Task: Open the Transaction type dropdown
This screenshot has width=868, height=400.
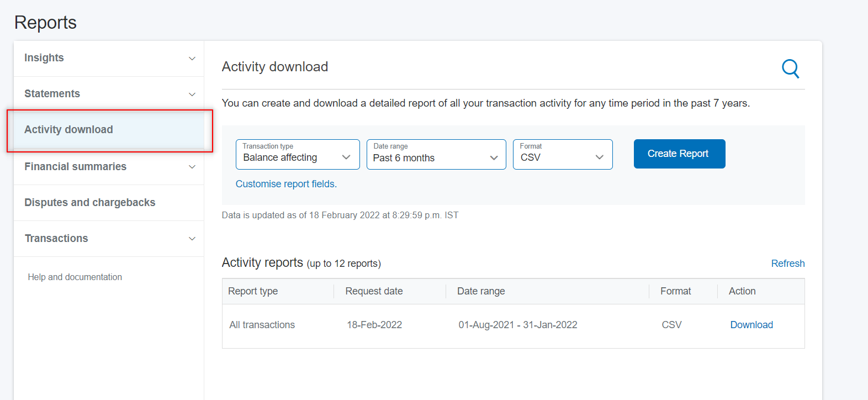Action: [x=298, y=154]
